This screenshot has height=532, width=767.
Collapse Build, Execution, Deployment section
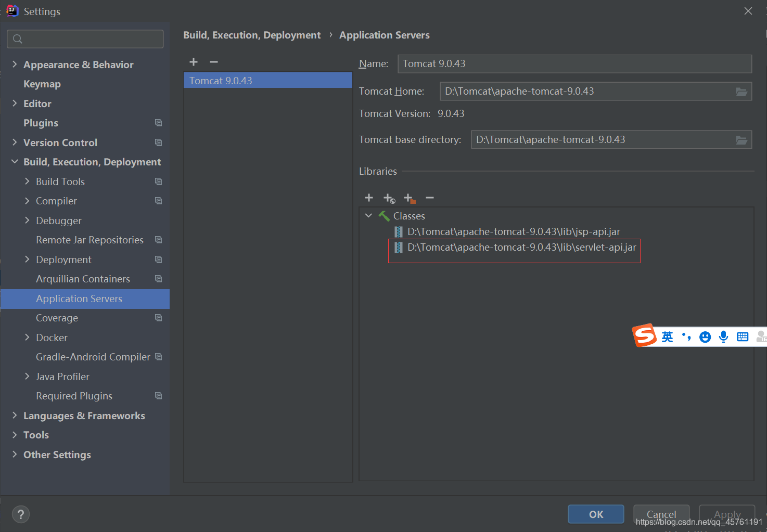pos(15,162)
